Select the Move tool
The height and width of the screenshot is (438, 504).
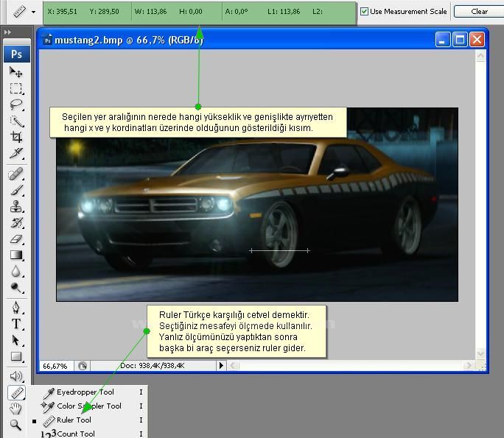click(15, 72)
